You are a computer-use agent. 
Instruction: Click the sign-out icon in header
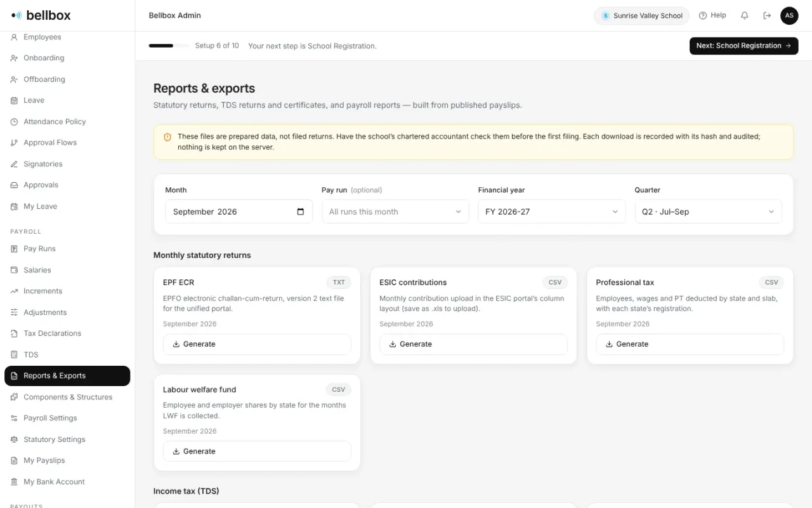pyautogui.click(x=767, y=15)
